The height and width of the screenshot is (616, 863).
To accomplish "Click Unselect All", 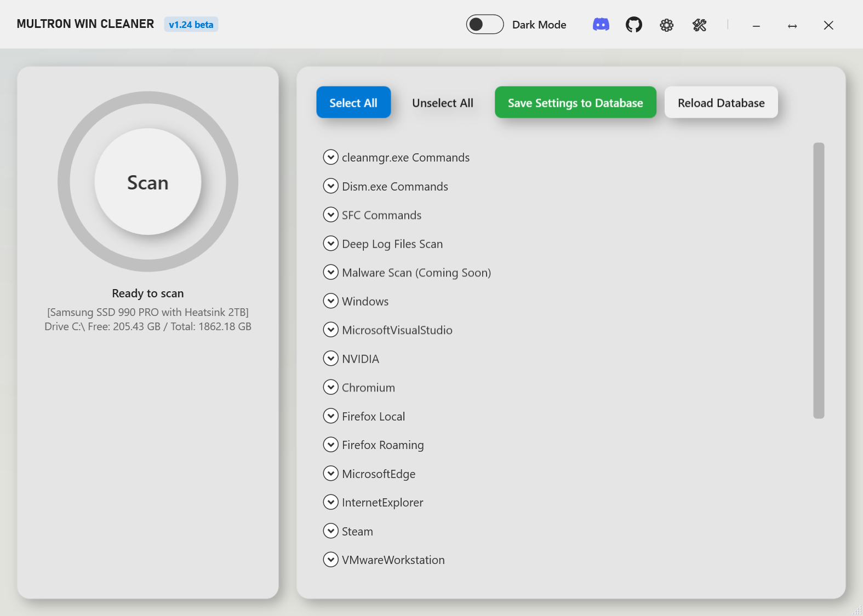I will point(443,102).
